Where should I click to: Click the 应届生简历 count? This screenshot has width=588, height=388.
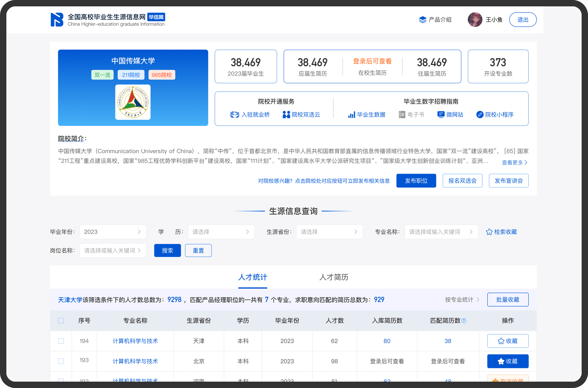pos(312,62)
